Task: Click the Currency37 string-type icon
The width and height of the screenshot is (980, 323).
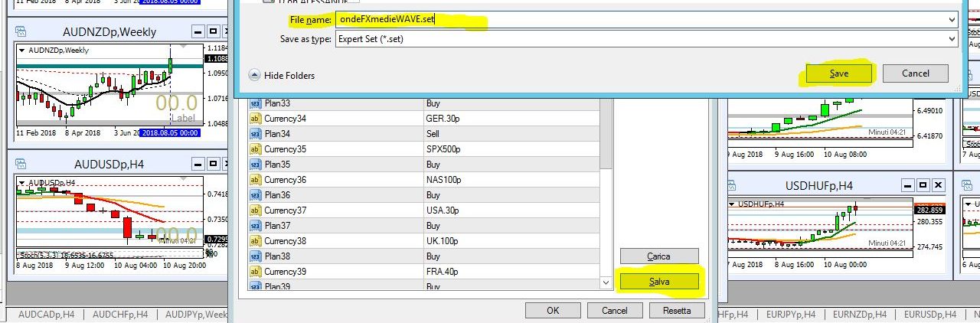Action: 256,210
